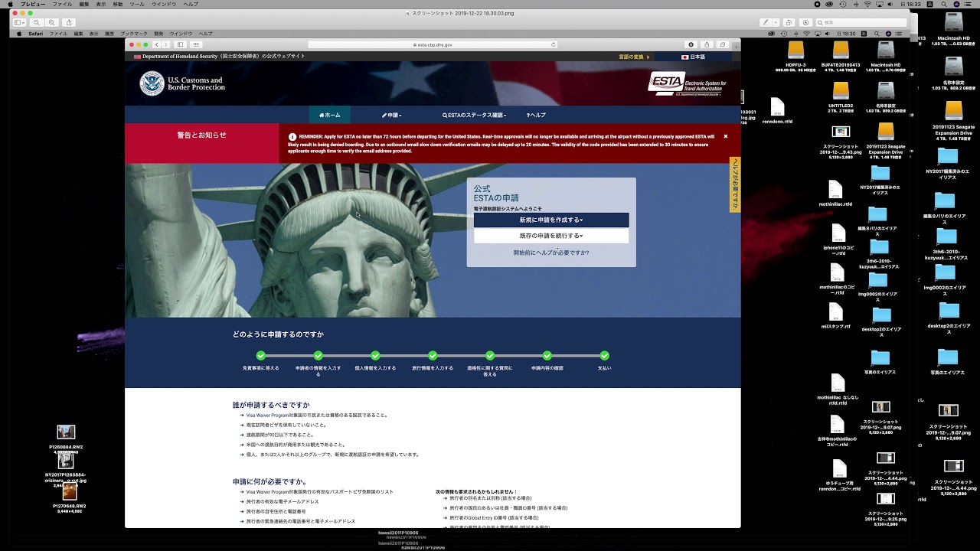
Task: Click the Wi-Fi icon in the top menu bar
Action: click(867, 5)
